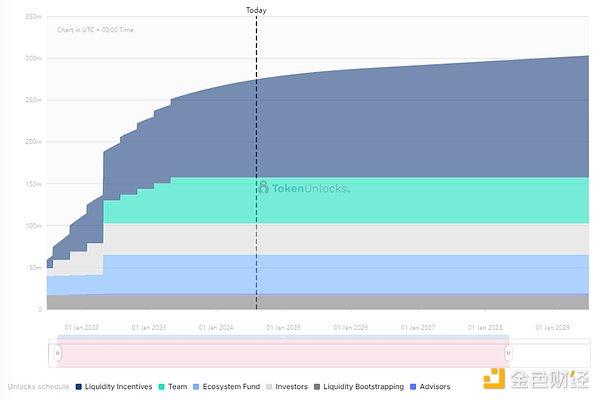600x400 pixels.
Task: Click the pink range selector bar
Action: point(282,353)
